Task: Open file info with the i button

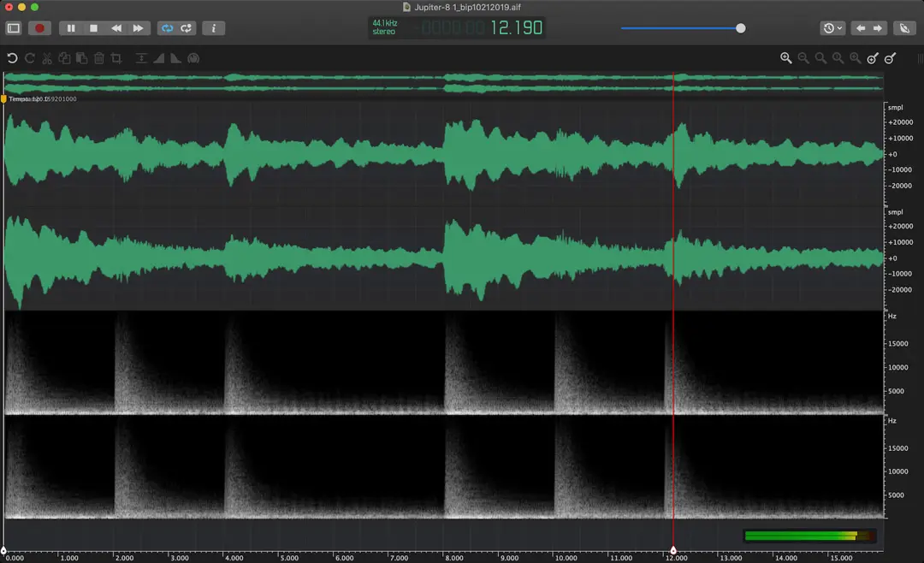Action: [213, 28]
